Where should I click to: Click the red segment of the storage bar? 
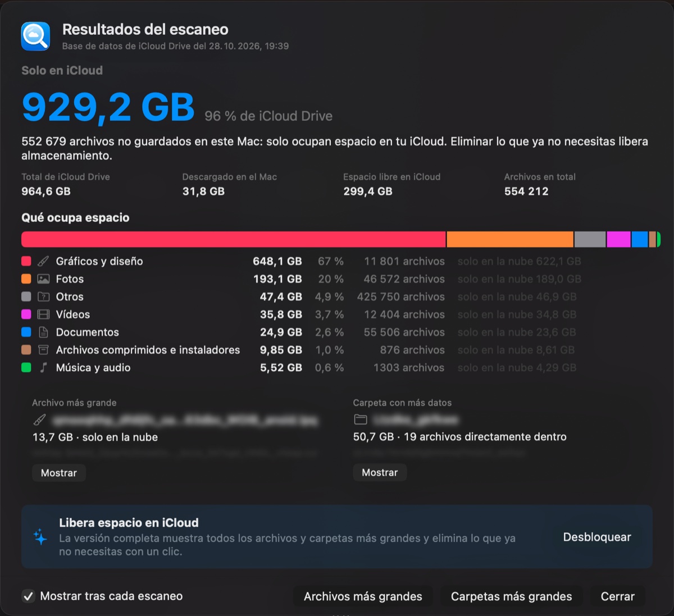pos(234,239)
